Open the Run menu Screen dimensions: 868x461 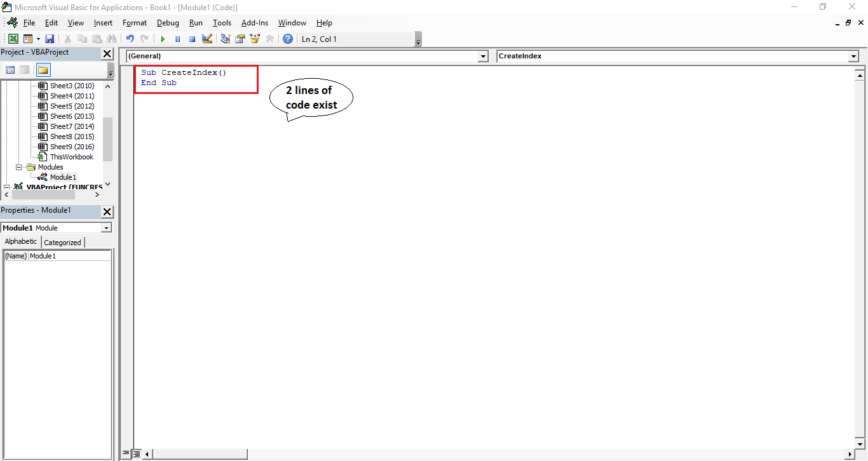[x=196, y=23]
